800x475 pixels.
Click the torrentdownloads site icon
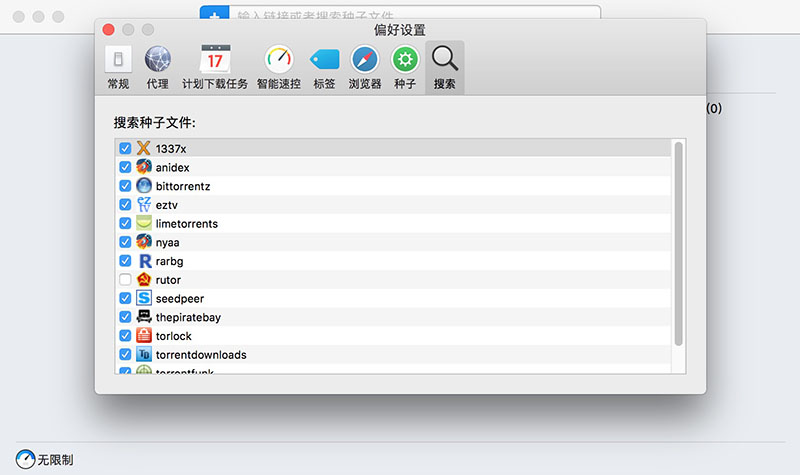tap(144, 354)
